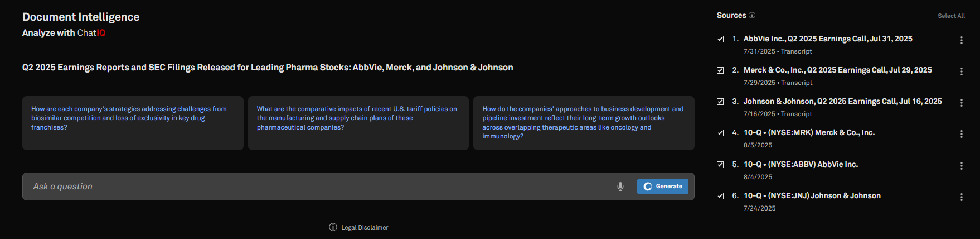This screenshot has width=980, height=239.
Task: Click the microphone voice input icon
Action: click(620, 187)
